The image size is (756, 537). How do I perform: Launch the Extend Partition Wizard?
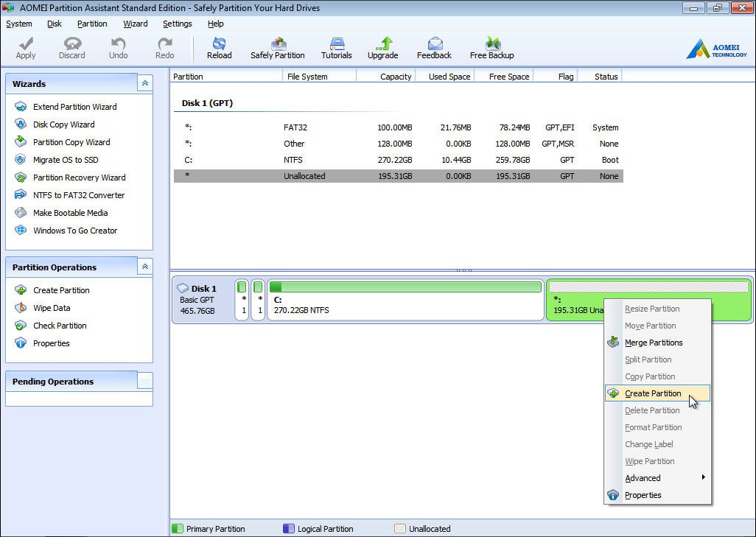coord(74,107)
